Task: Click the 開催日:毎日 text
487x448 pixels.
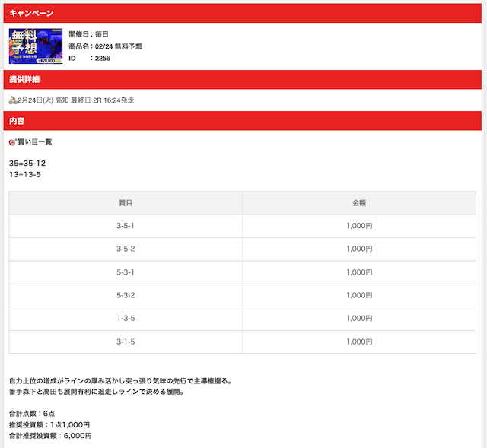Action: click(89, 35)
